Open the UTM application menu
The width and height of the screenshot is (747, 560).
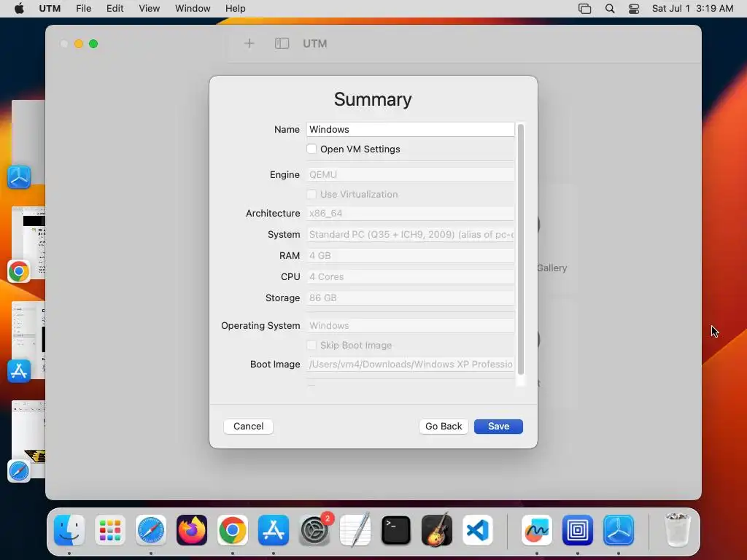pyautogui.click(x=50, y=9)
